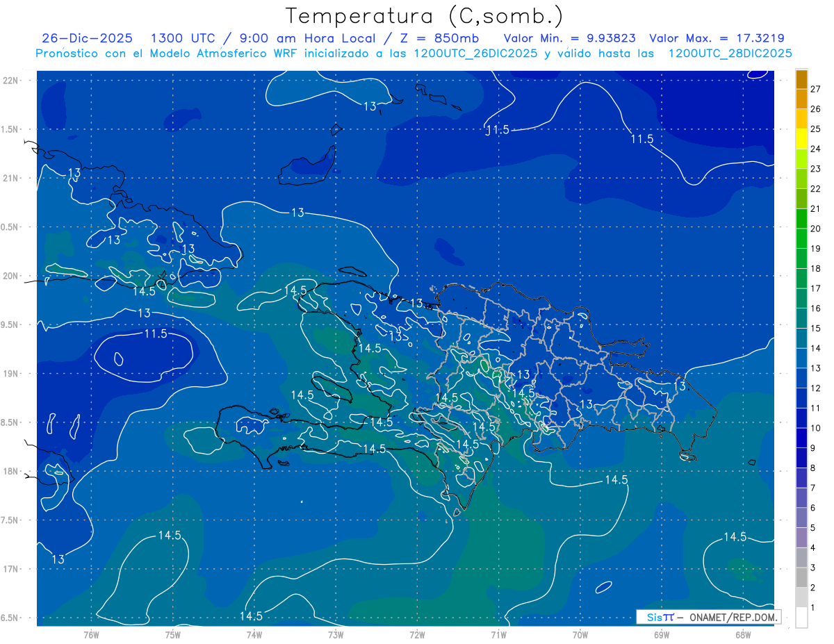Click the '21N' latitude axis label
Image resolution: width=834 pixels, height=644 pixels.
coord(11,178)
